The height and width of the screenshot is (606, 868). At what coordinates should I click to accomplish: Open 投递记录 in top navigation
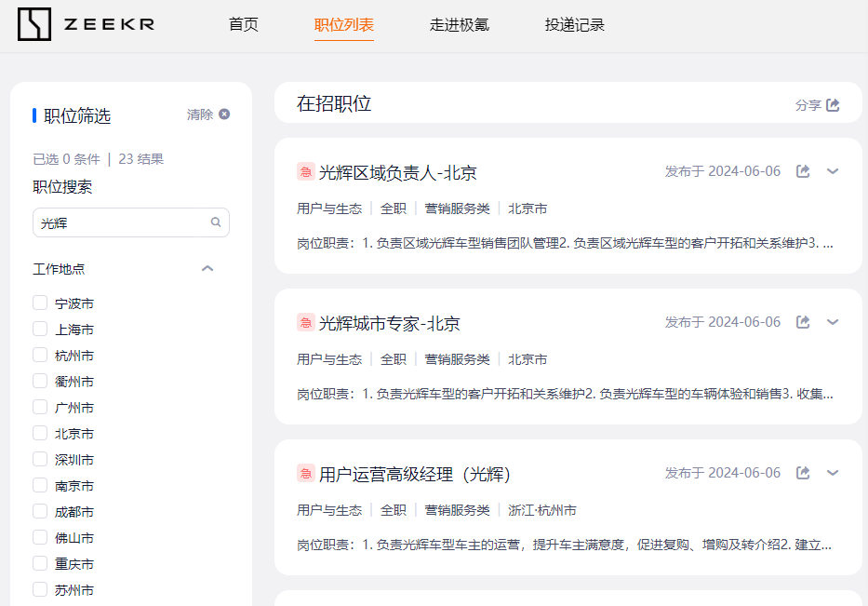(x=574, y=25)
